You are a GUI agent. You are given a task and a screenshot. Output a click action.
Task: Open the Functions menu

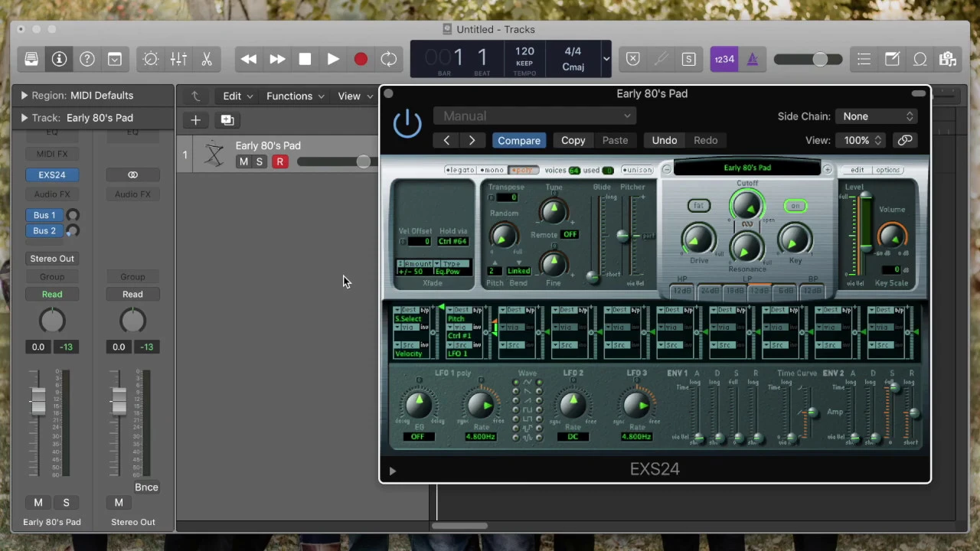(x=295, y=96)
